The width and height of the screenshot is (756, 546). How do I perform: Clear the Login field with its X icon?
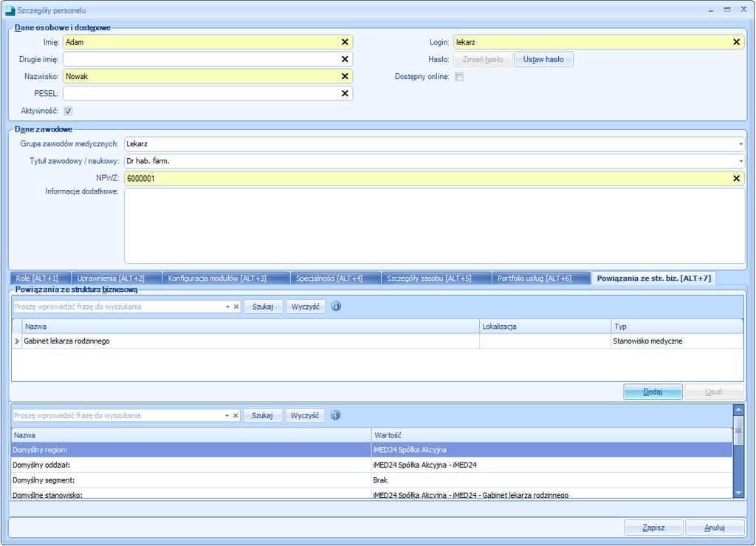(736, 42)
